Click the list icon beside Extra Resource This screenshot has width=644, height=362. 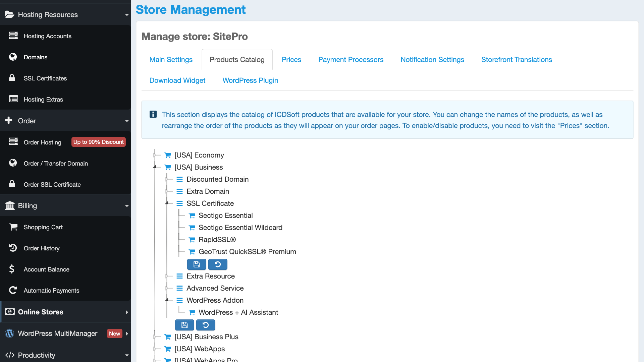pyautogui.click(x=180, y=276)
